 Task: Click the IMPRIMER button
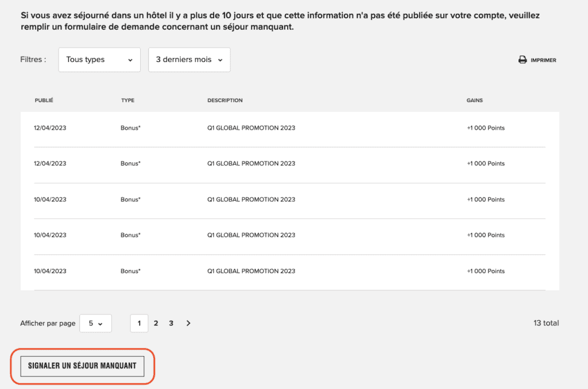coord(537,59)
